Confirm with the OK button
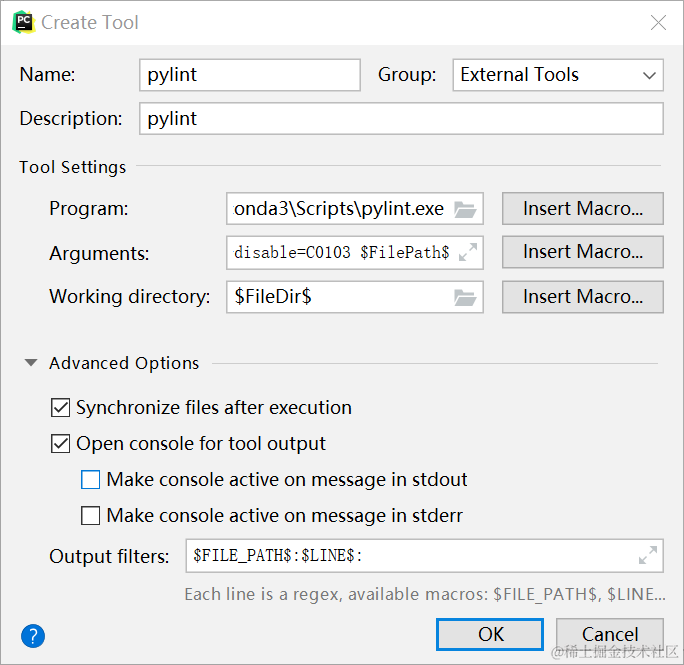This screenshot has height=665, width=684. tap(489, 634)
